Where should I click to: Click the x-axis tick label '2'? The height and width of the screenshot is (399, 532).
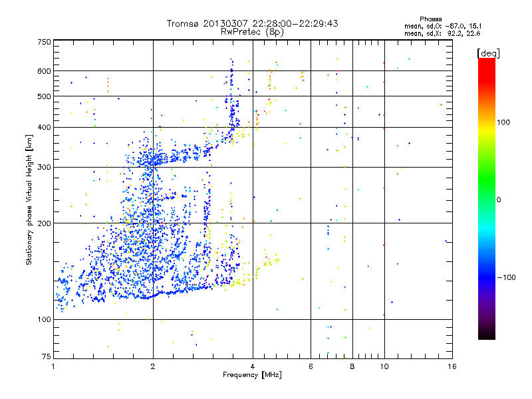point(153,366)
